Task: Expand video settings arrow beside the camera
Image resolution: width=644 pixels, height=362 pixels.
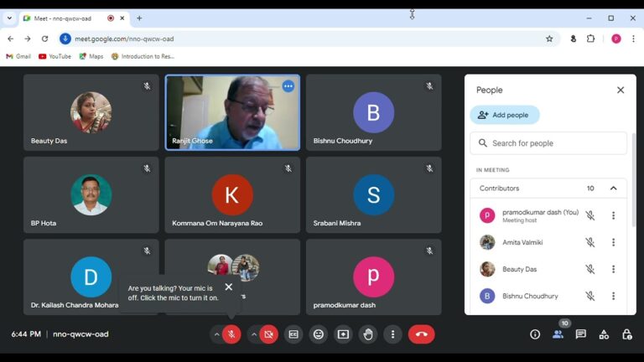Action: 253,334
